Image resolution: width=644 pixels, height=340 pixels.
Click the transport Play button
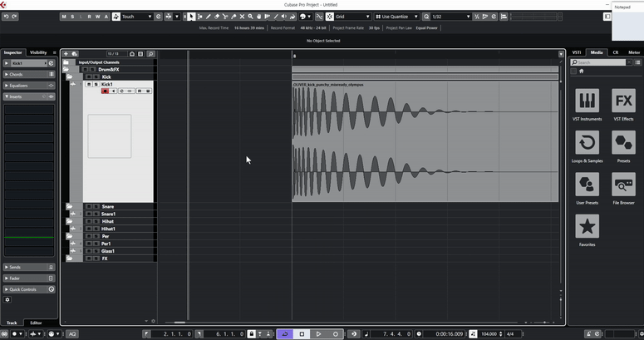[x=318, y=334]
